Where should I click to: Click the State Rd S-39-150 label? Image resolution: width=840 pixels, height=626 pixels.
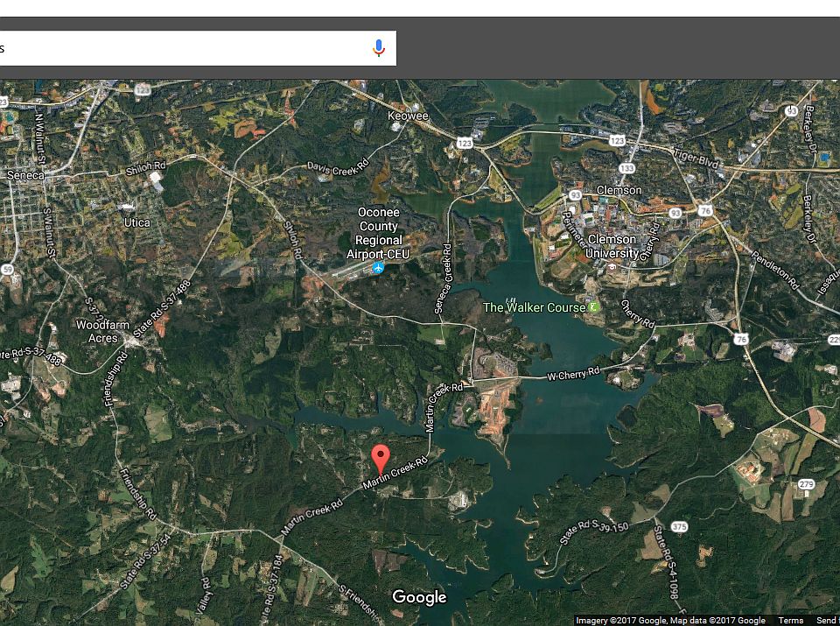point(593,532)
